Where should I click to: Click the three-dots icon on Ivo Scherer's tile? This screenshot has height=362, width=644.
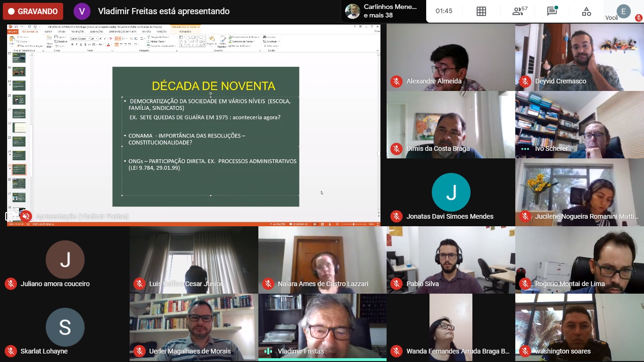[x=525, y=149]
